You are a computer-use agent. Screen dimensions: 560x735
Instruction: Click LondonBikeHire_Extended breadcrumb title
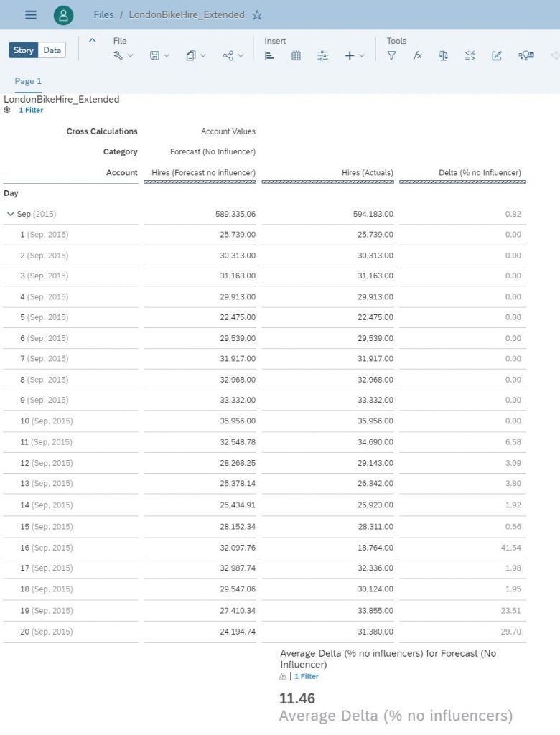[187, 14]
